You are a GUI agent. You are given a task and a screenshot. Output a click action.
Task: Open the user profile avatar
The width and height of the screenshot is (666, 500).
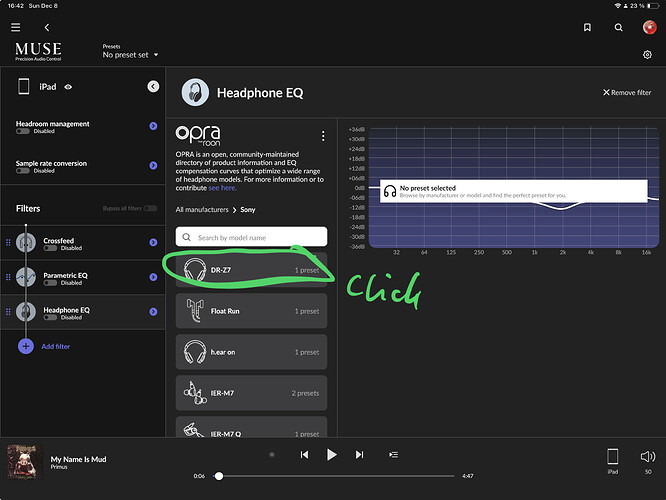(649, 27)
